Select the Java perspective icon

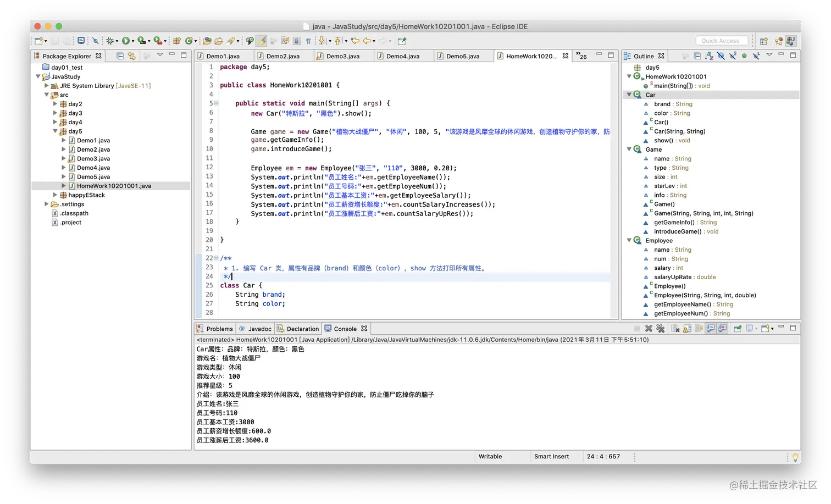[x=790, y=41]
